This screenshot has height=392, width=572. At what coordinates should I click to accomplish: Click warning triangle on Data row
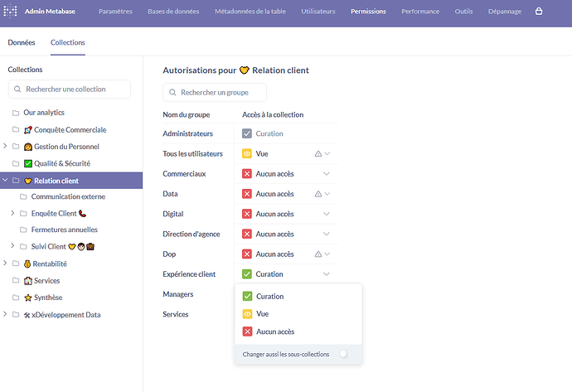[318, 194]
